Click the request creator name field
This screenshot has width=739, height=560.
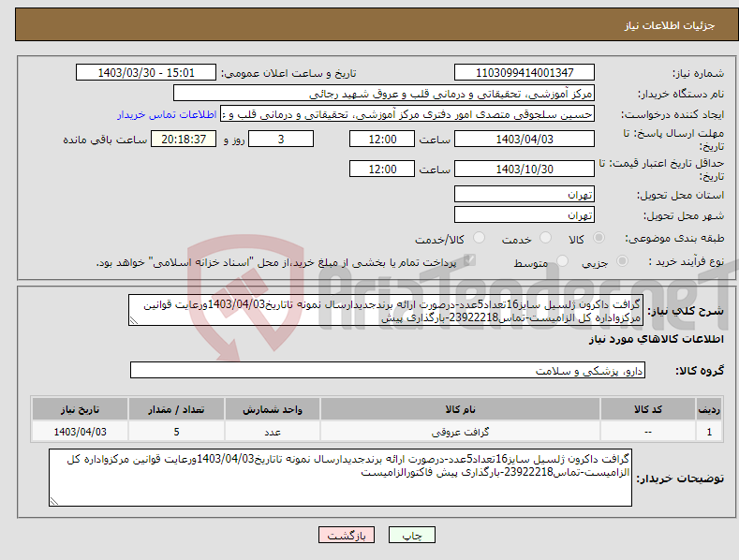click(x=407, y=114)
